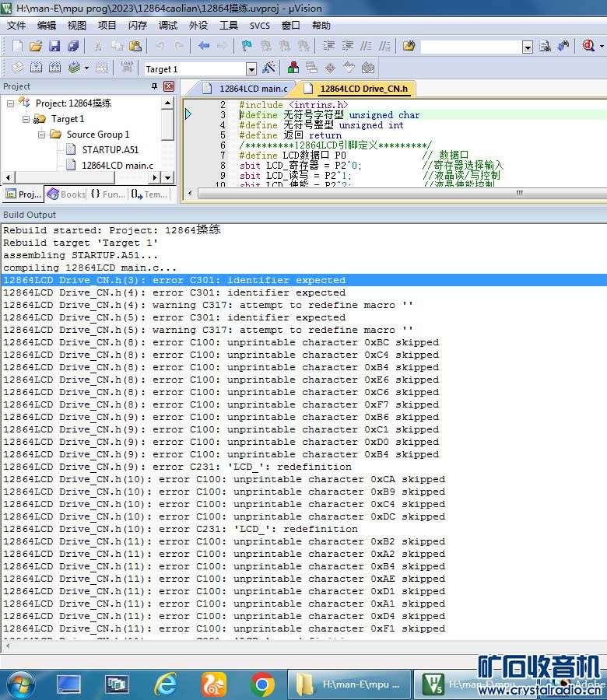607x700 pixels.
Task: Click the Open file folder icon
Action: click(x=36, y=47)
